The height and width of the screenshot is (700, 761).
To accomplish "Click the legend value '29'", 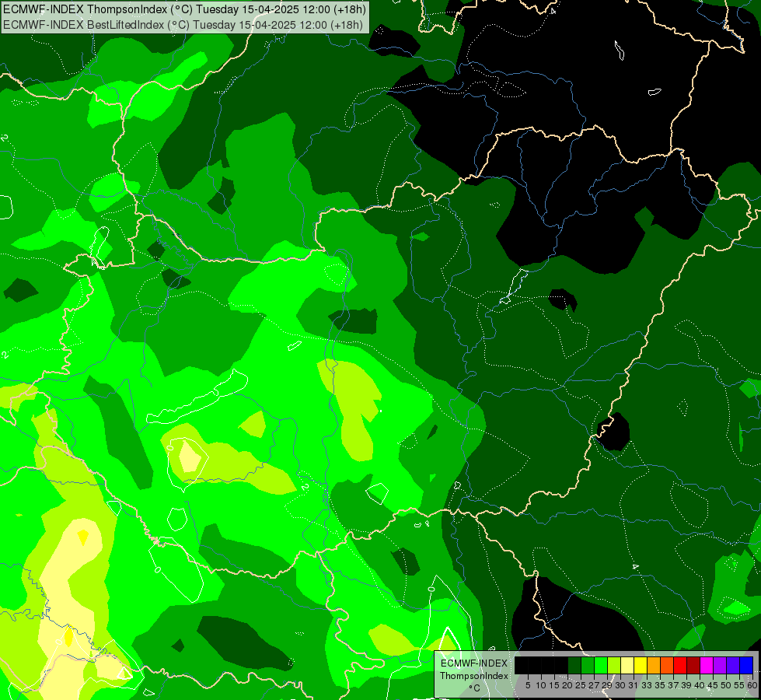I will pos(607,685).
